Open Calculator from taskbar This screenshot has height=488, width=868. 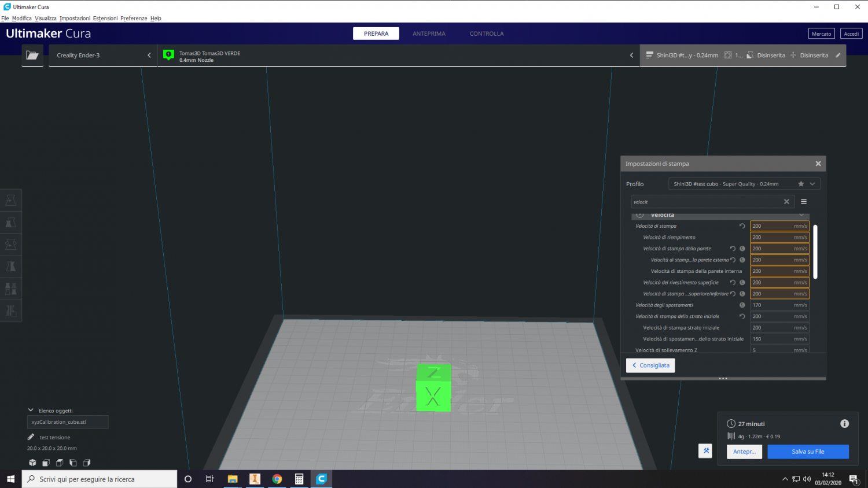pos(299,479)
